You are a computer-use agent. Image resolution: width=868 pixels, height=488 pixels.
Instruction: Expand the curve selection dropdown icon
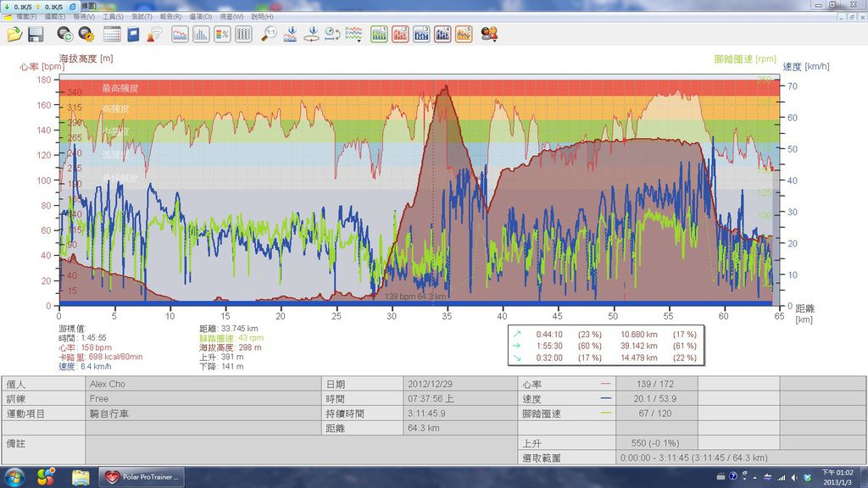pos(354,35)
